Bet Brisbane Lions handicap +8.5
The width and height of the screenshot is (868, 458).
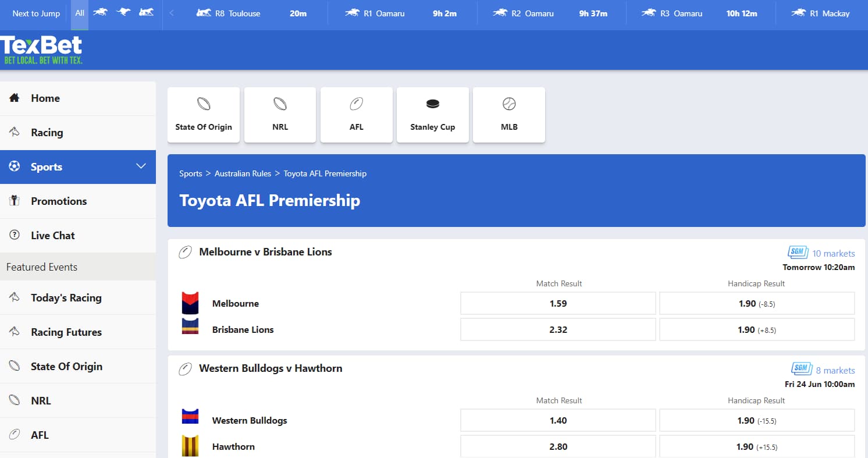pos(757,329)
